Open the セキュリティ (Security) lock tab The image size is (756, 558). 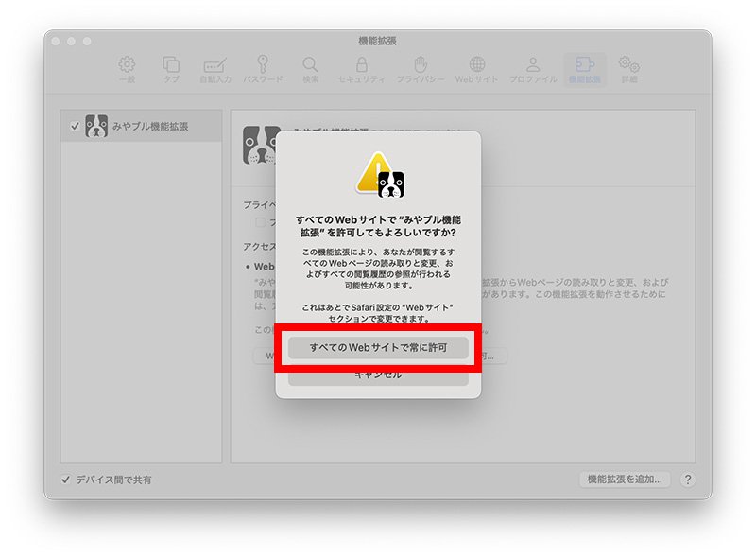point(361,69)
